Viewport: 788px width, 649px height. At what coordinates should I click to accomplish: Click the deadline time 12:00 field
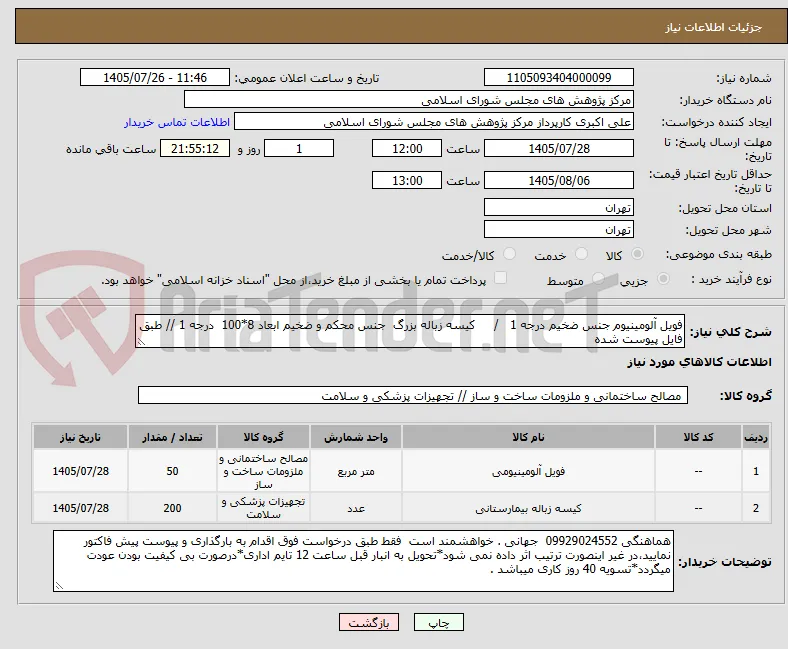point(407,148)
